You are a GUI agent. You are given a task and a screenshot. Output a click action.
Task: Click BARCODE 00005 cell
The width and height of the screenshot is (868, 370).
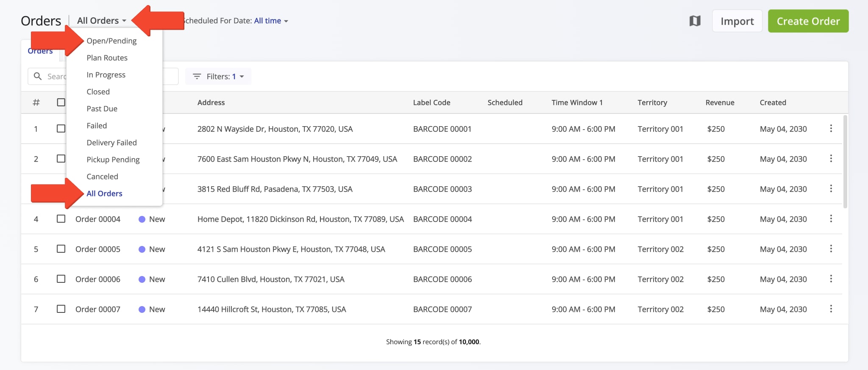(x=442, y=249)
